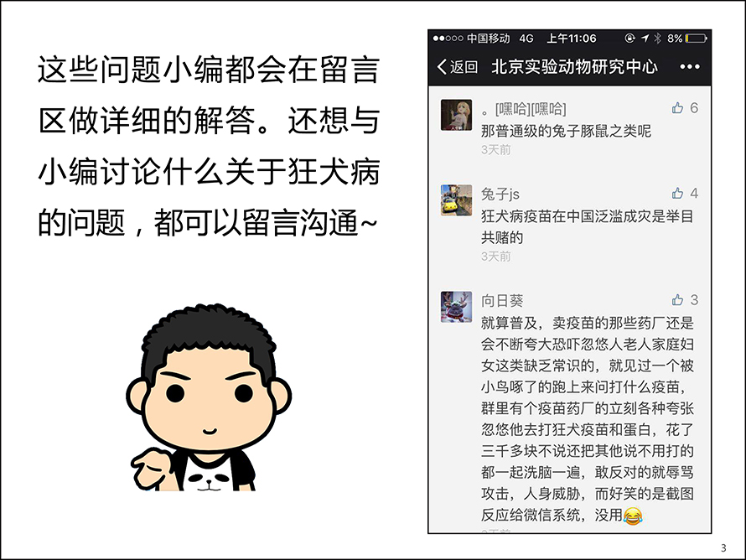Click the rotation lock status icon

(x=630, y=38)
